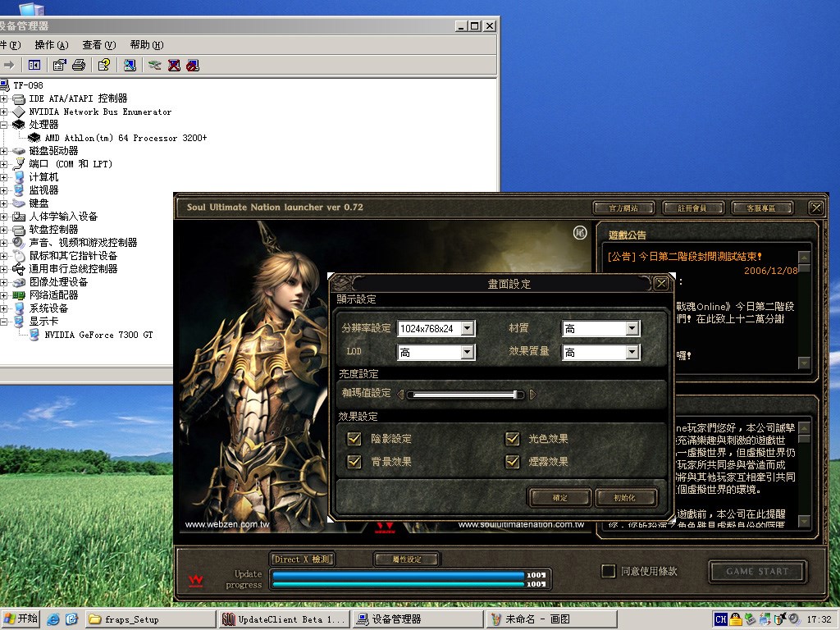Image resolution: width=840 pixels, height=630 pixels.
Task: Click the red W Webzen logo in the launcher
Action: 196,580
